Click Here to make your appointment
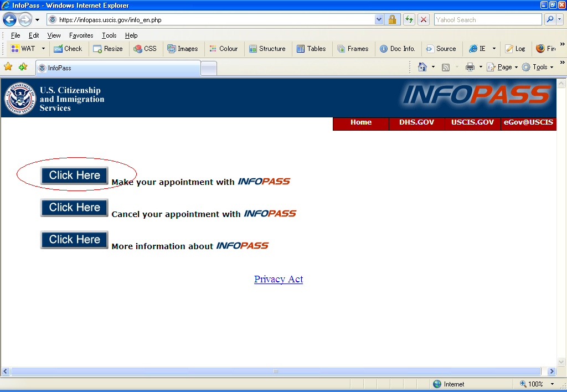Screen dimensions: 567x392 click(x=75, y=176)
